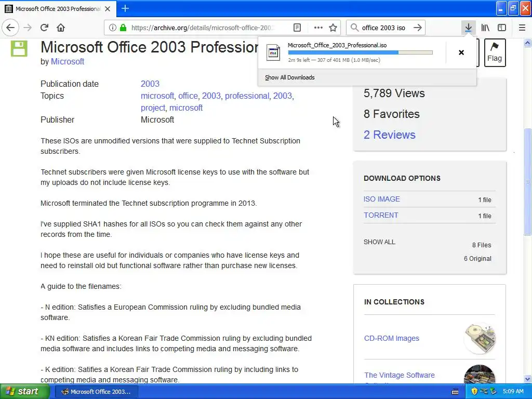Viewport: 532px width, 399px height.
Task: Open the CD-ROM Images collection
Action: [392, 338]
